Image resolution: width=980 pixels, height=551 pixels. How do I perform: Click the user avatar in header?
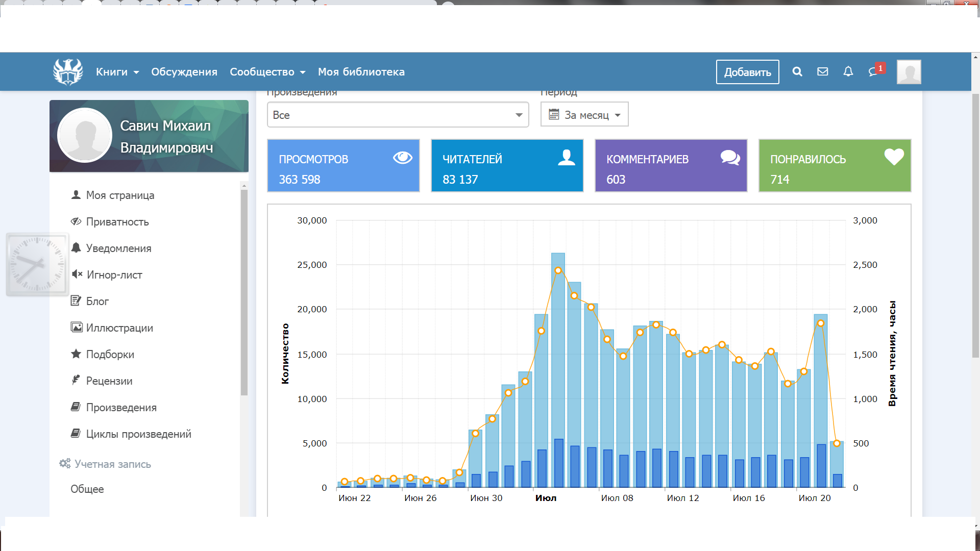909,72
